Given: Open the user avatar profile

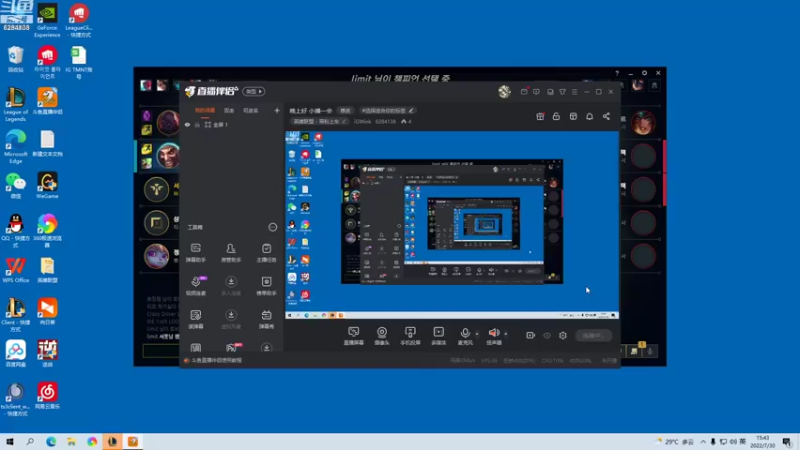Looking at the screenshot, I should pos(504,91).
